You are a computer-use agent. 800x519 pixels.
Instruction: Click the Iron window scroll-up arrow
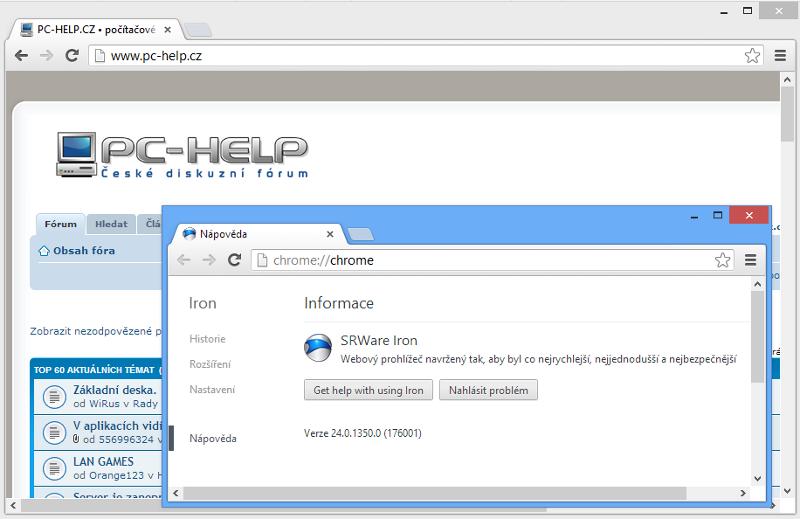(x=757, y=284)
